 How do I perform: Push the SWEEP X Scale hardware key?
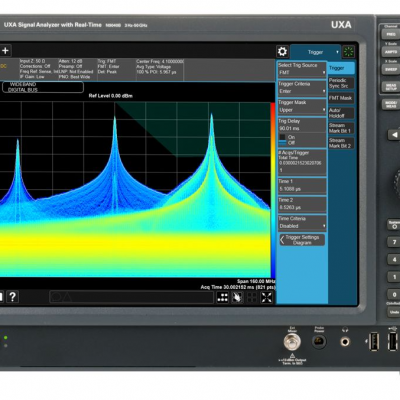390,69
